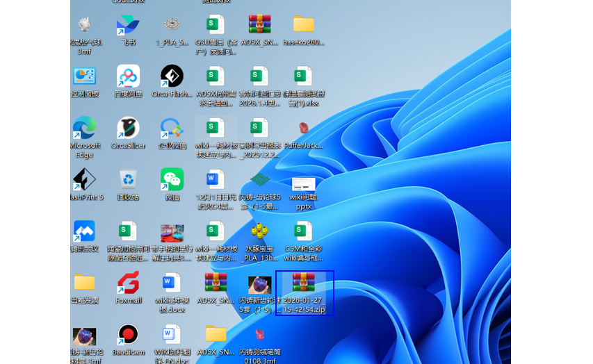Select the 微信 (WeChat) desktop icon
This screenshot has width=593, height=364.
point(172,179)
